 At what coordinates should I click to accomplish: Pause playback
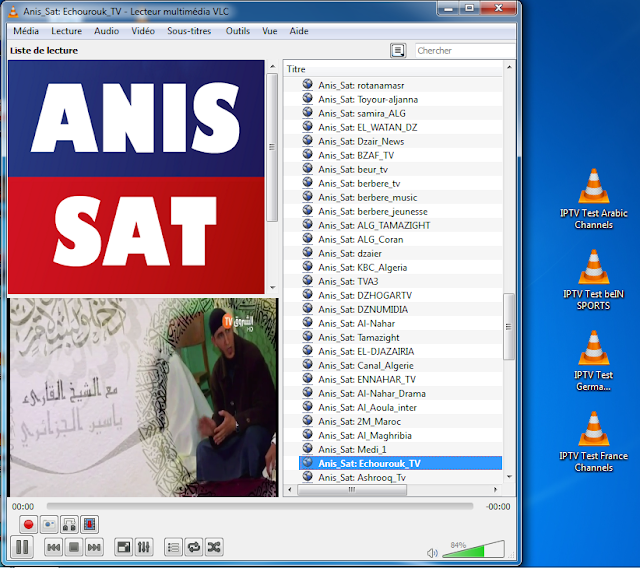pos(22,547)
